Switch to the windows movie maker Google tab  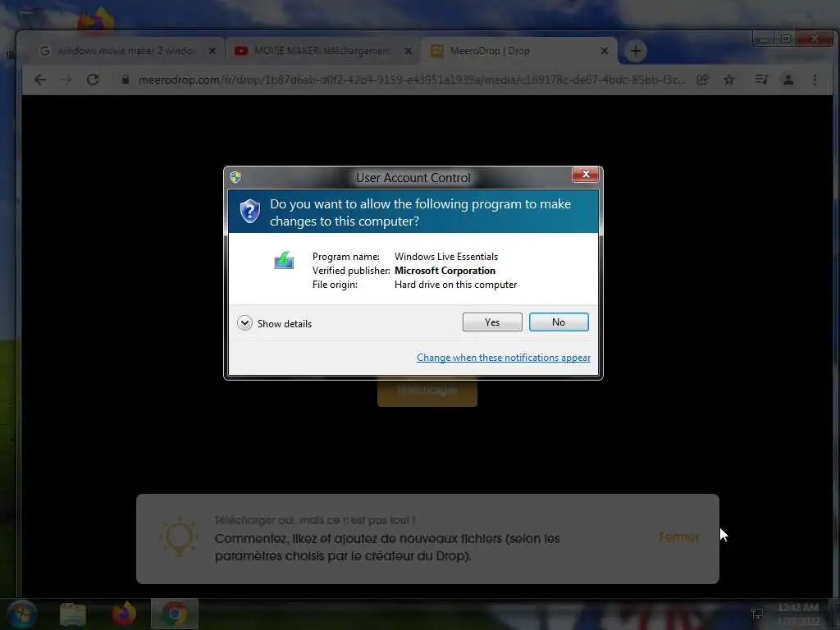(126, 51)
